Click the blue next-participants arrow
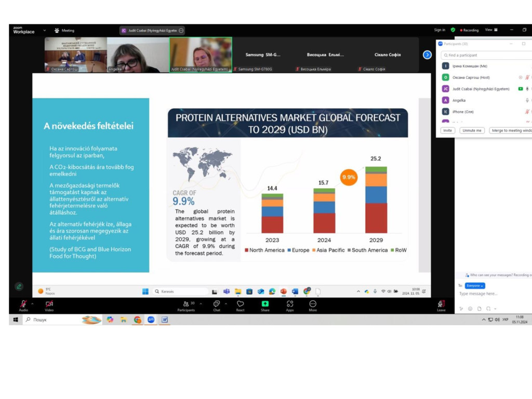The width and height of the screenshot is (532, 399). [x=427, y=55]
